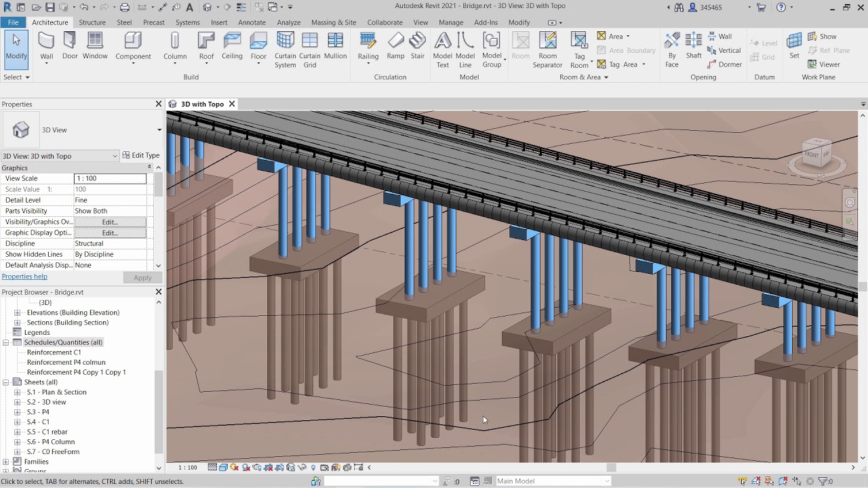Click the Visibility/Graphics Overrides Edit button
The image size is (868, 488).
tap(110, 222)
